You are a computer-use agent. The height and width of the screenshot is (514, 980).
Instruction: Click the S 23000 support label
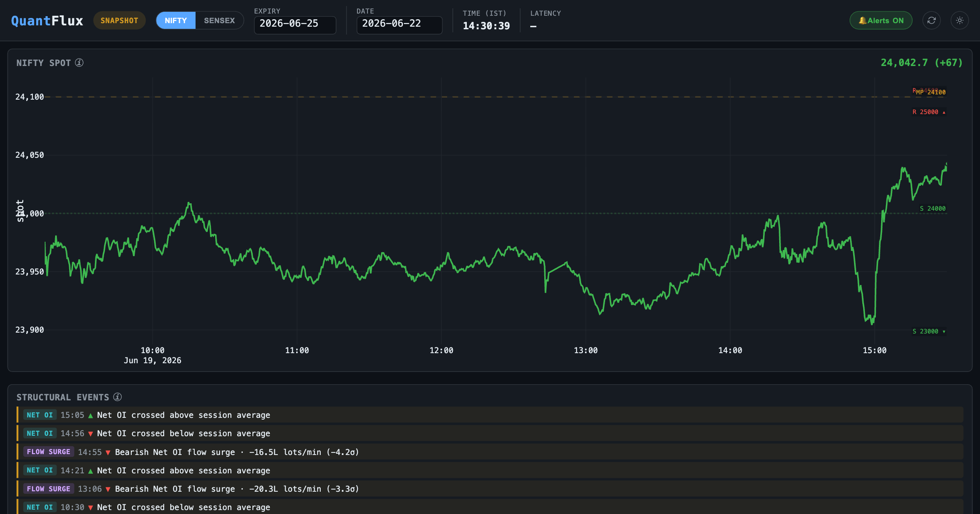[928, 331]
